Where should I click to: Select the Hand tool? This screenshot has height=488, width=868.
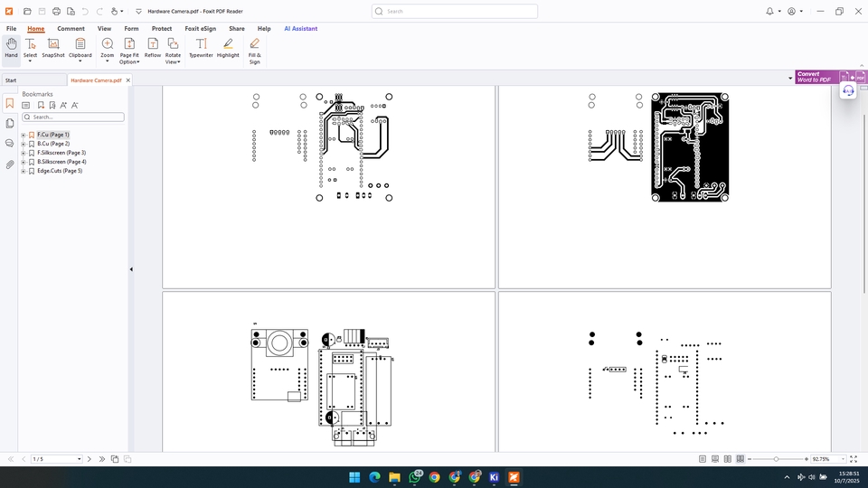(11, 48)
